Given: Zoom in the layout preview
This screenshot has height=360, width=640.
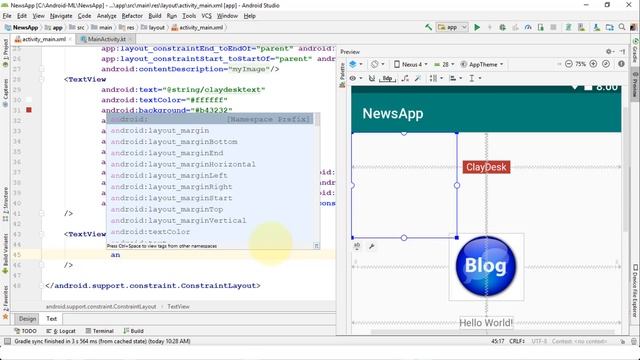Looking at the screenshot, I should pos(593,64).
